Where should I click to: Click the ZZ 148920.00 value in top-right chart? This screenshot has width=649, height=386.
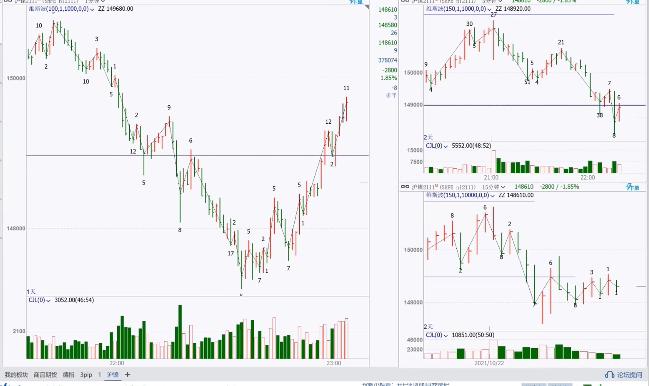pos(513,9)
